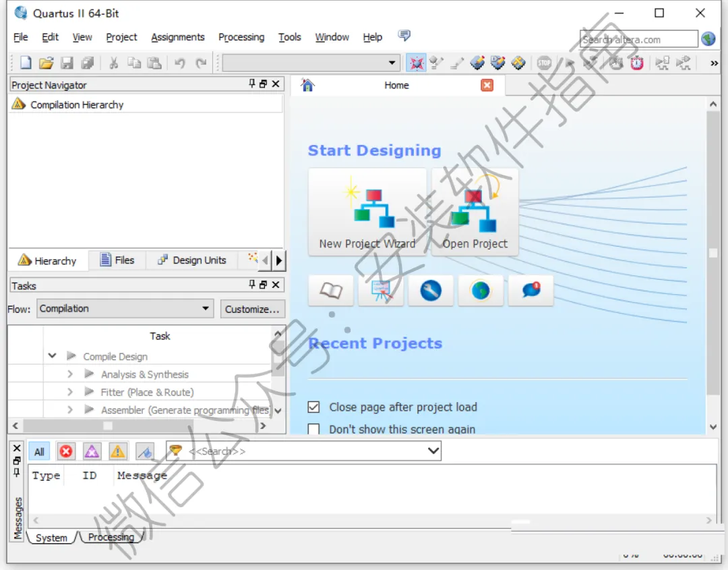
Task: Toggle the All messages filter
Action: click(x=40, y=451)
